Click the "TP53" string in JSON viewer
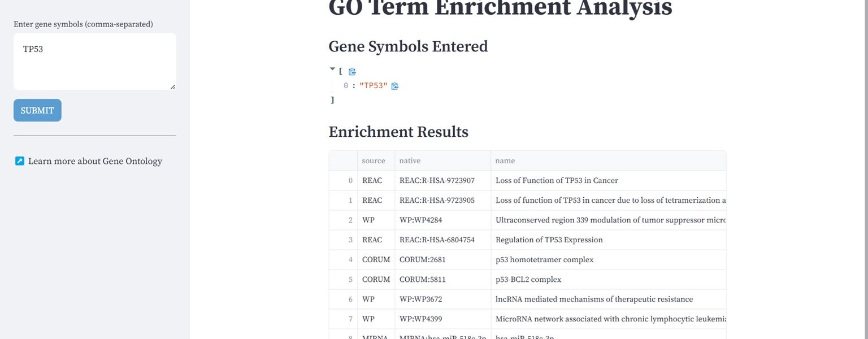Screen dimensions: 868x339 (374, 86)
